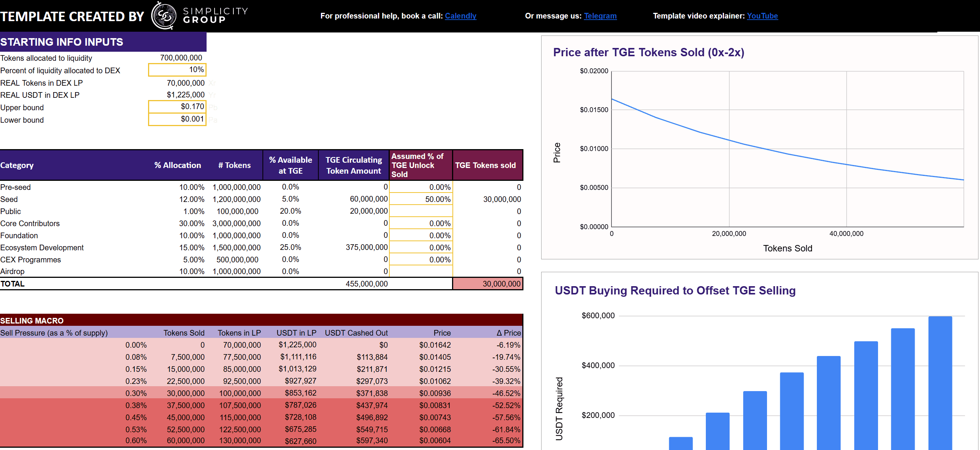Viewport: 980px width, 450px height.
Task: Open the Telegram message link
Action: coord(600,16)
